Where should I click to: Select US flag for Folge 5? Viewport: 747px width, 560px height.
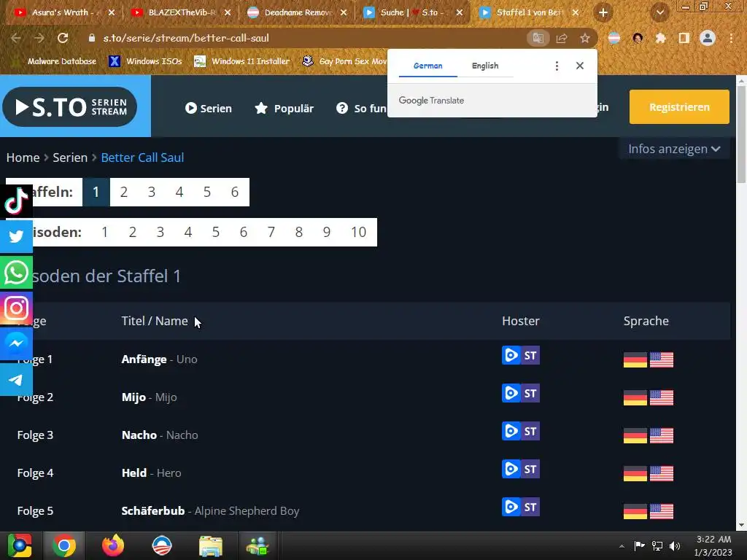coord(662,511)
